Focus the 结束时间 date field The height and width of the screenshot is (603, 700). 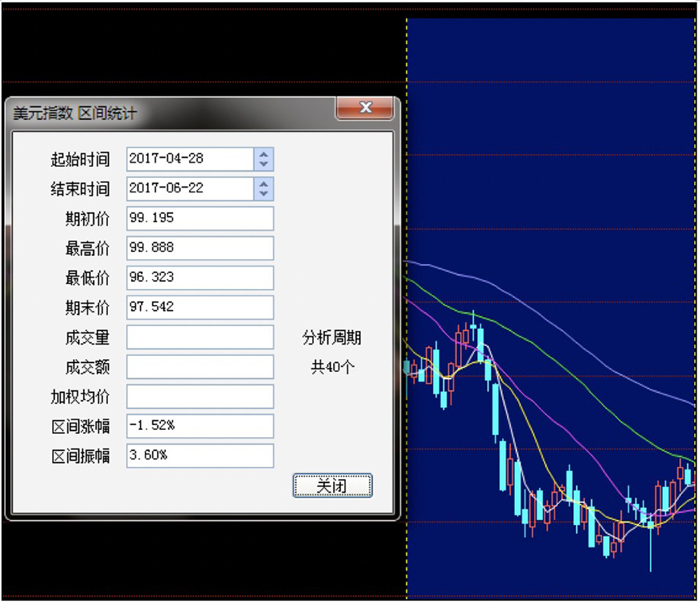pos(190,188)
